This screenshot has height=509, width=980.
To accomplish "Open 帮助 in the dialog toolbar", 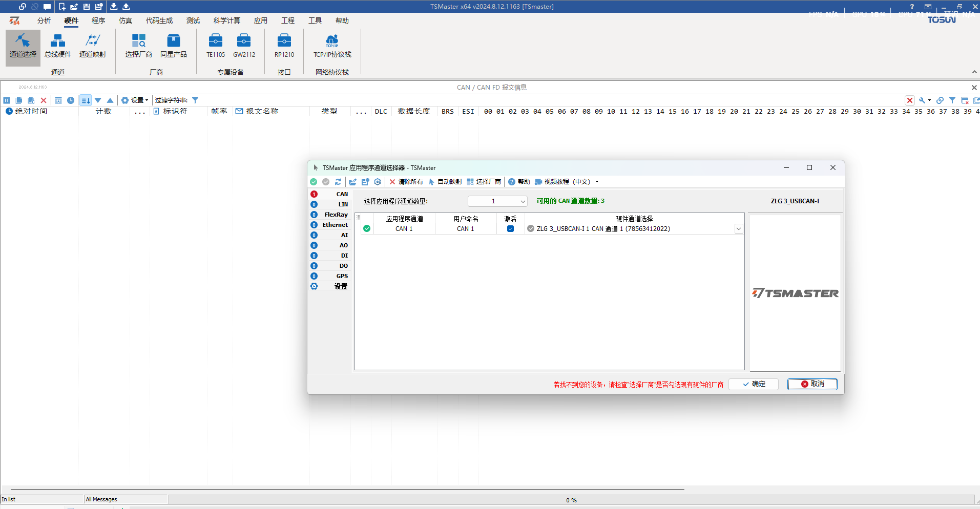I will click(x=519, y=182).
